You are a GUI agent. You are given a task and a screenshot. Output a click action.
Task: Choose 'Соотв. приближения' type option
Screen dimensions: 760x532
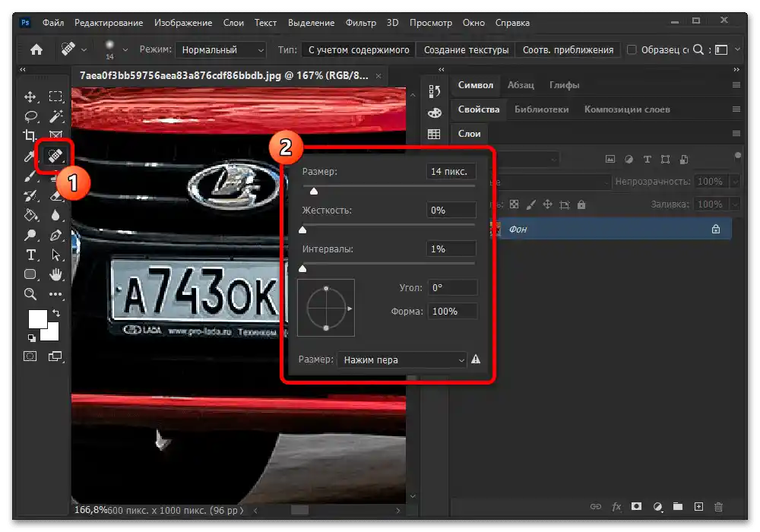pos(568,50)
